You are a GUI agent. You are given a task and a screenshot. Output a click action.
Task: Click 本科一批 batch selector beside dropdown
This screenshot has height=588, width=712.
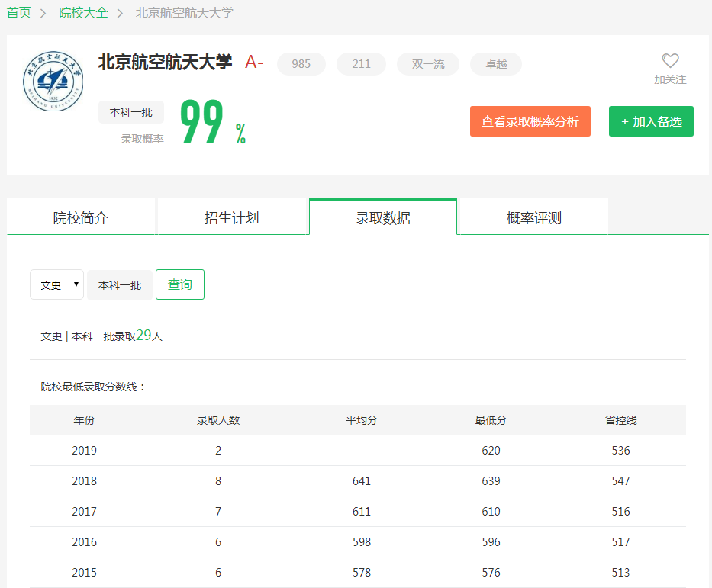[120, 285]
